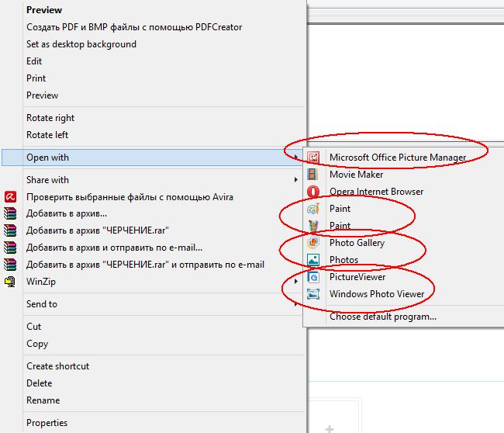Select Set as desktop background

(81, 44)
